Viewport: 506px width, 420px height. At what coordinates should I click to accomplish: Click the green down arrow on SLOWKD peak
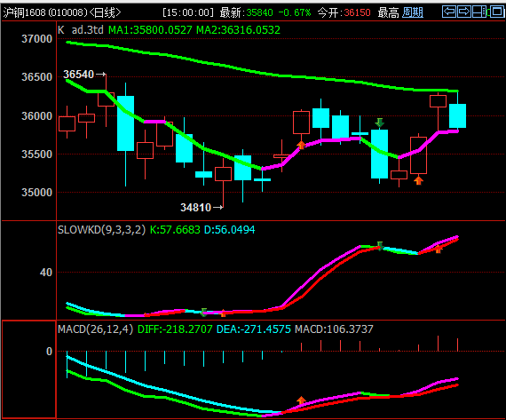click(x=380, y=246)
